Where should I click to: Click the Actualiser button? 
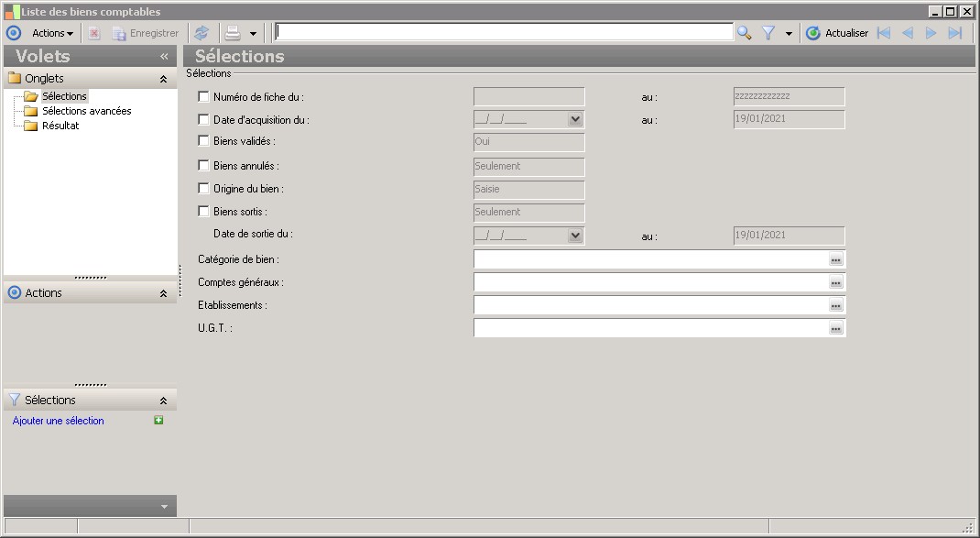click(x=837, y=33)
